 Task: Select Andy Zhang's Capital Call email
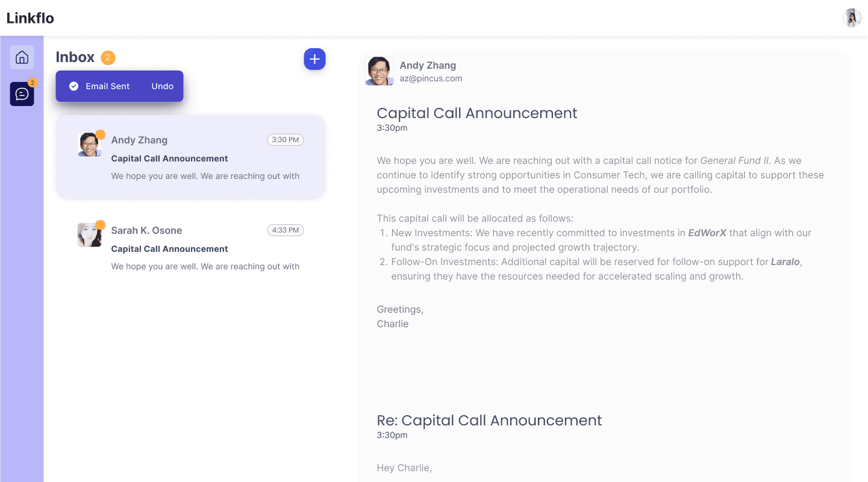click(190, 158)
